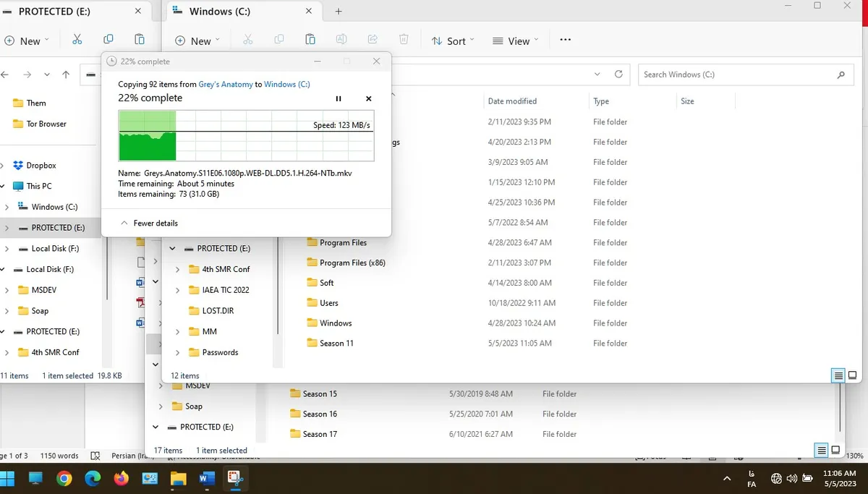Refresh the Windows (C:) folder view

point(618,74)
